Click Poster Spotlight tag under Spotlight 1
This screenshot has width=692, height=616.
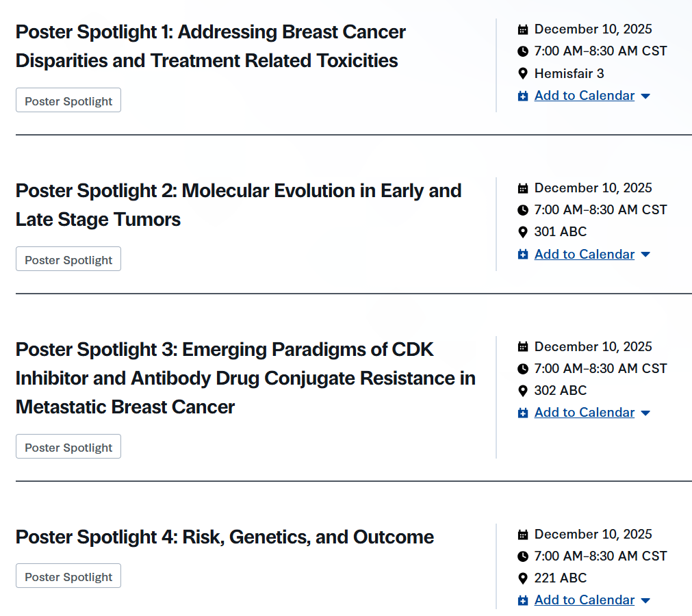[68, 101]
